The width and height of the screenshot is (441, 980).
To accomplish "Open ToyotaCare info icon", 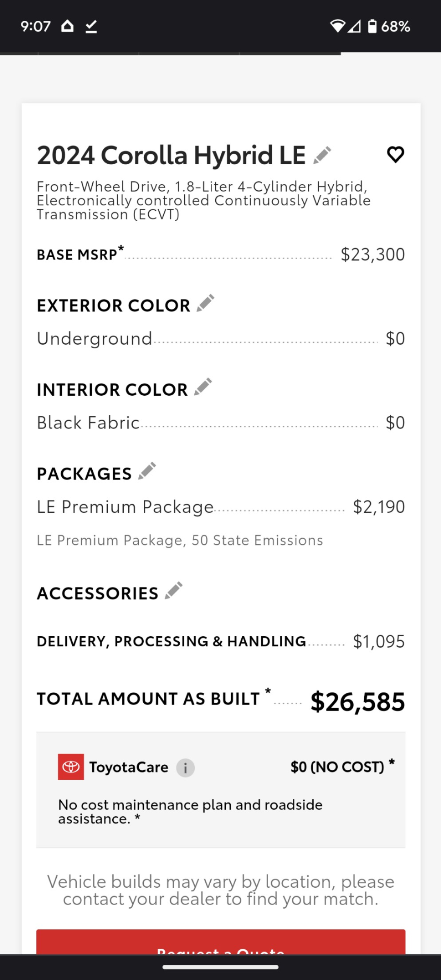I will tap(185, 768).
